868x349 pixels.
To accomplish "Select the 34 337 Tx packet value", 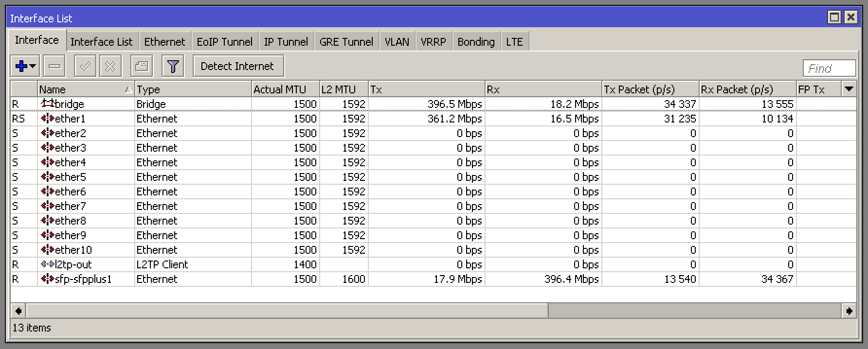I will [x=680, y=104].
